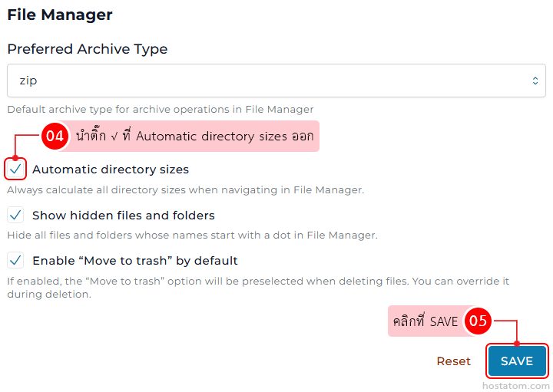Disable the "Move to trash" by default checkbox
The image size is (553, 392).
click(x=15, y=261)
